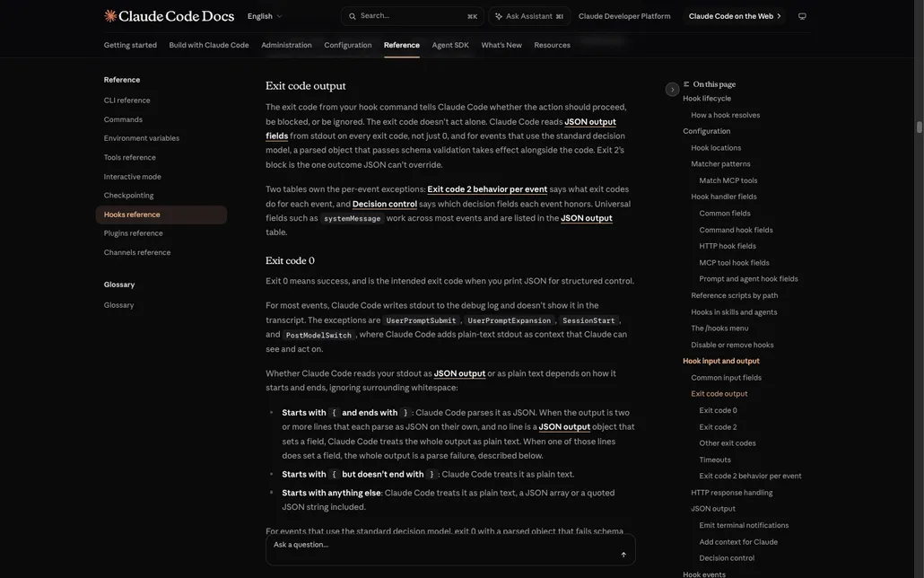The width and height of the screenshot is (924, 578).
Task: Jump to The /hooks menu section
Action: pos(719,328)
